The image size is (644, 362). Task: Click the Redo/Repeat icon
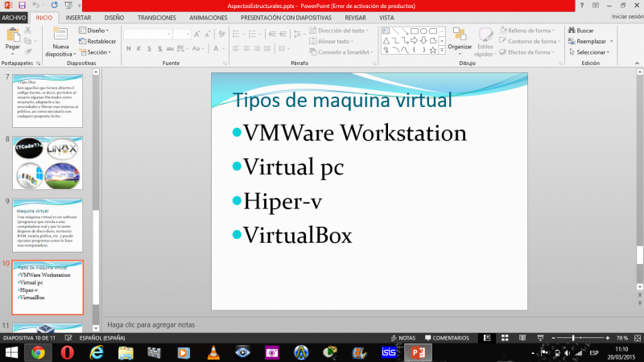pos(55,6)
